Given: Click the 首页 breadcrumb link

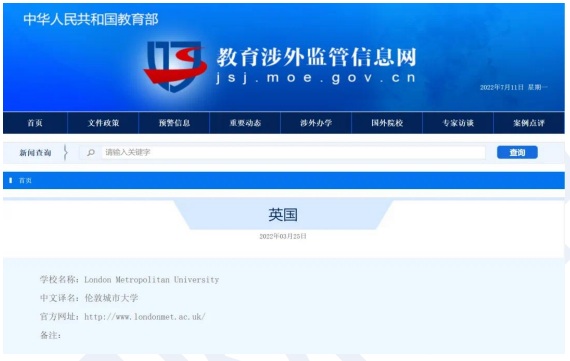Looking at the screenshot, I should pos(25,180).
